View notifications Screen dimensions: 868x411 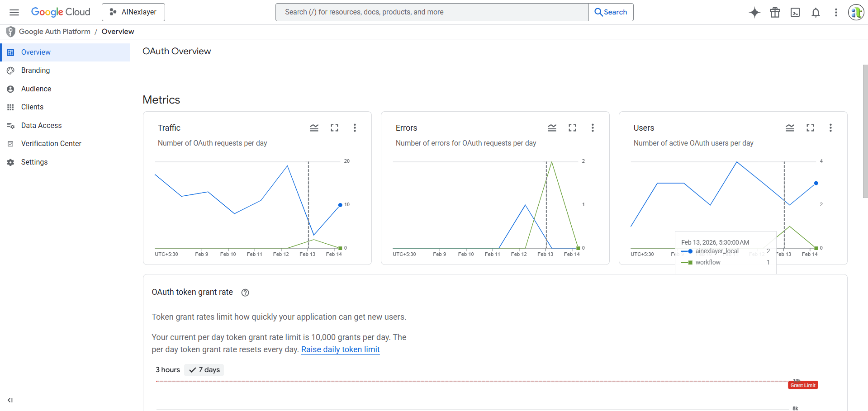816,12
